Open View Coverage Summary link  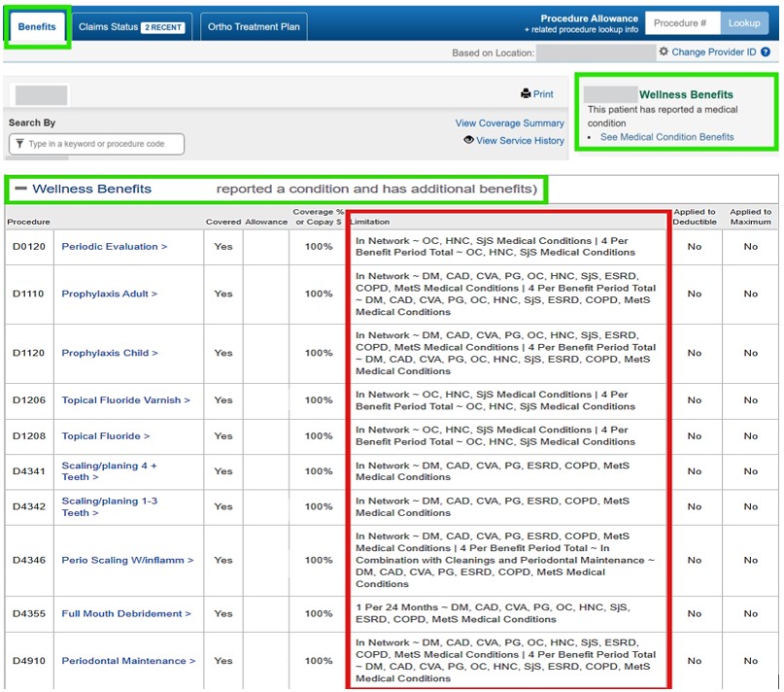[509, 123]
